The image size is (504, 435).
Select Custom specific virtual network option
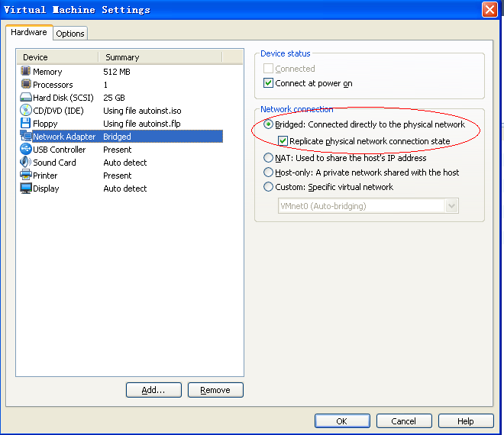268,187
